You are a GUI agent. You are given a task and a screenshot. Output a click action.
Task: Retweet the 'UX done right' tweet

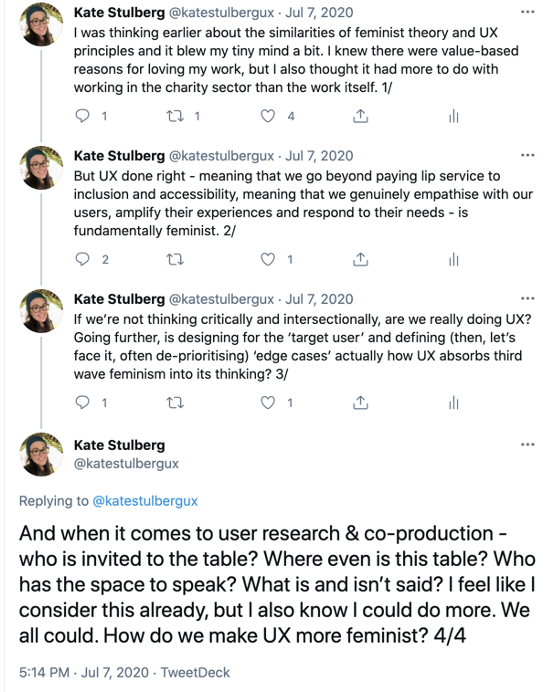pyautogui.click(x=175, y=260)
